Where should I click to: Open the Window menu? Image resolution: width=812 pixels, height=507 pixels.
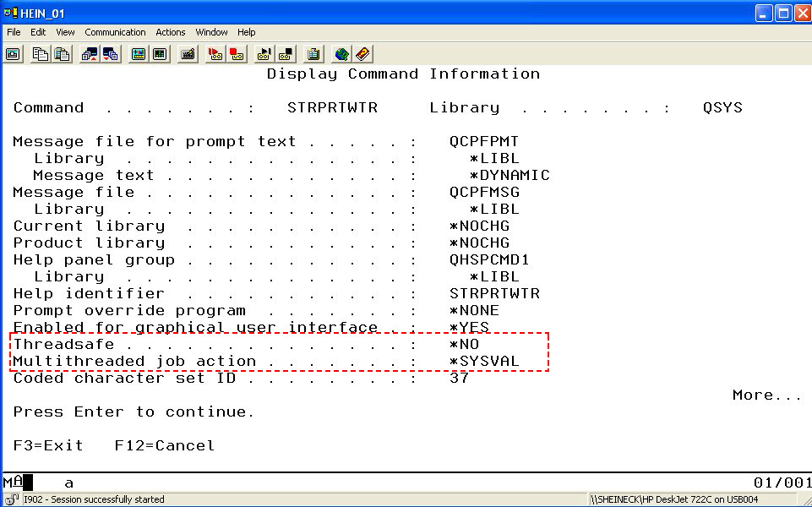pos(211,32)
